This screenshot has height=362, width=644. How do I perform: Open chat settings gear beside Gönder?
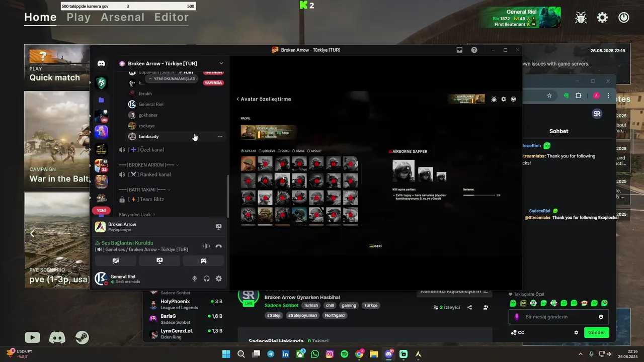[x=576, y=332]
